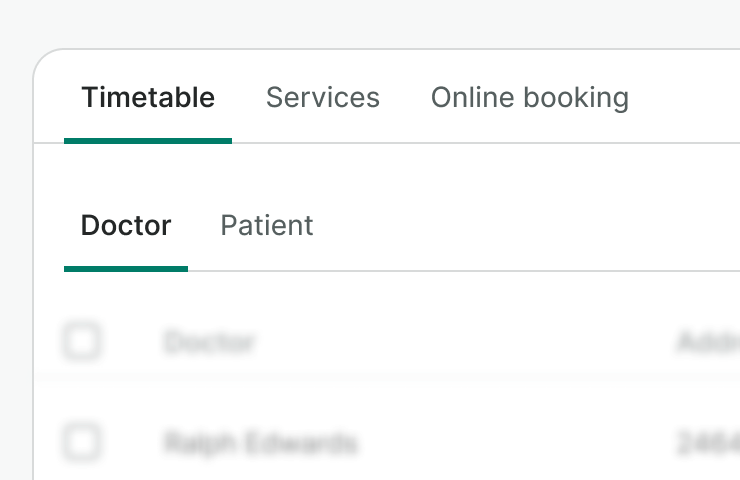Toggle the select-all checkbox in table header
The width and height of the screenshot is (740, 480).
click(x=81, y=342)
